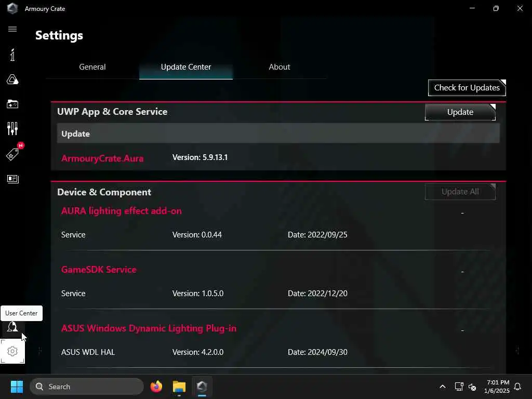Click Version: 5.9.13.1 text

(200, 157)
